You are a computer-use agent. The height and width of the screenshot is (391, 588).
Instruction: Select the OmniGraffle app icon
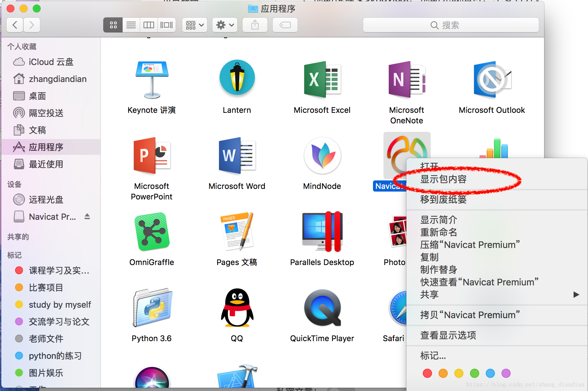(152, 232)
